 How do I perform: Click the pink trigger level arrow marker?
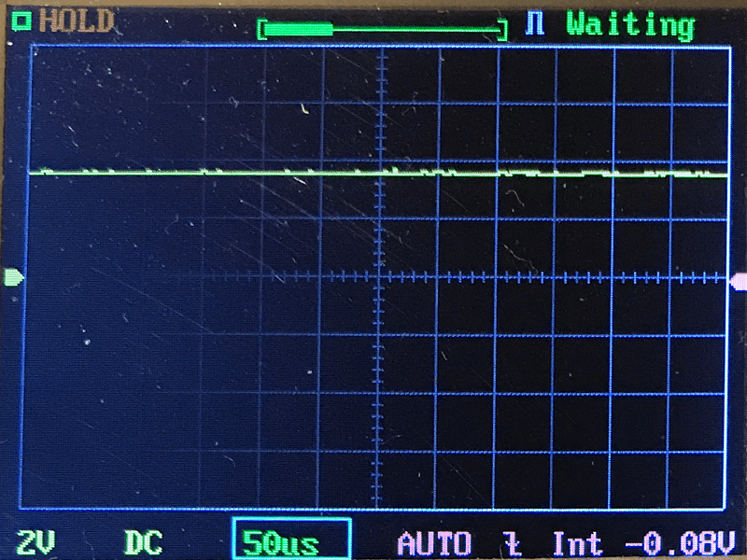[738, 279]
